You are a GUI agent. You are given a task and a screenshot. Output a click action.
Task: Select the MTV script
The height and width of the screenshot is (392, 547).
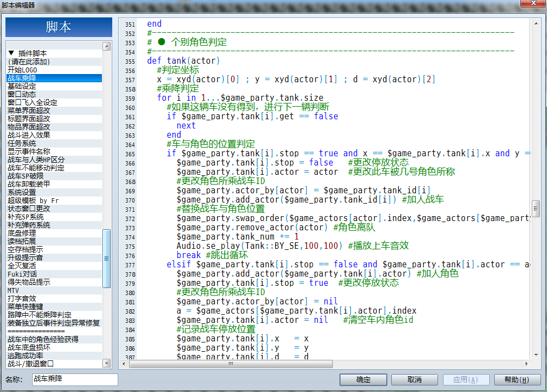pyautogui.click(x=54, y=291)
